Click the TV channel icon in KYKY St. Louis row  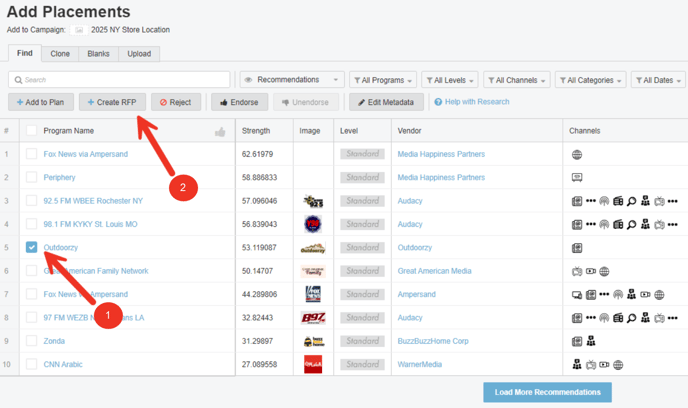[x=659, y=225]
